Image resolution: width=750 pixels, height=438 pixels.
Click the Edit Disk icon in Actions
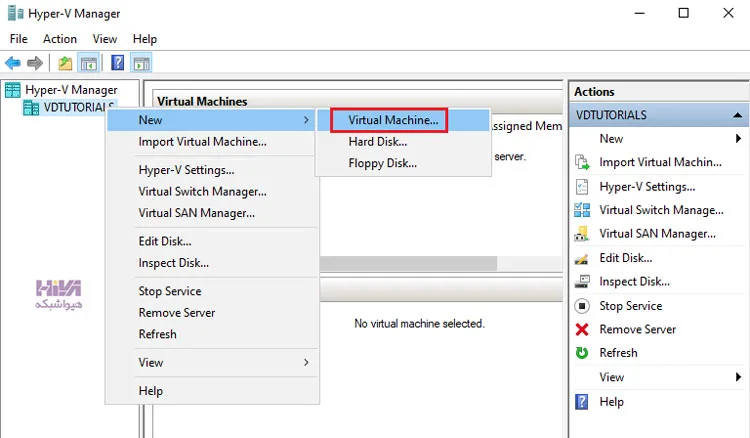[582, 259]
